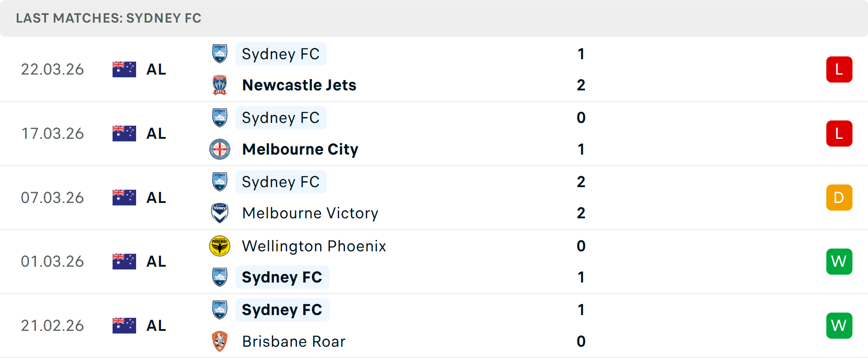Screen dimensions: 868x358
Task: Click the AL league label for 07.03.26
Action: (156, 198)
